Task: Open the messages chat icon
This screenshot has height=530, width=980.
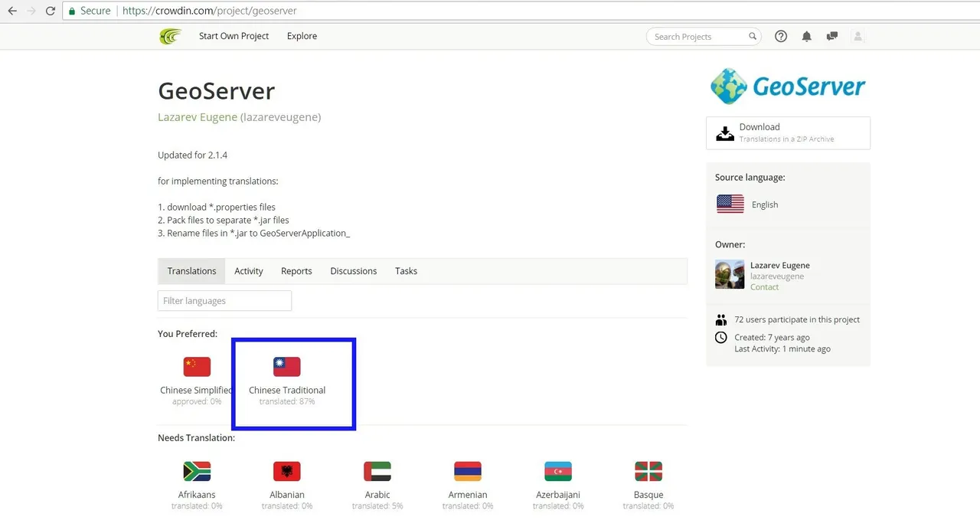Action: tap(832, 36)
